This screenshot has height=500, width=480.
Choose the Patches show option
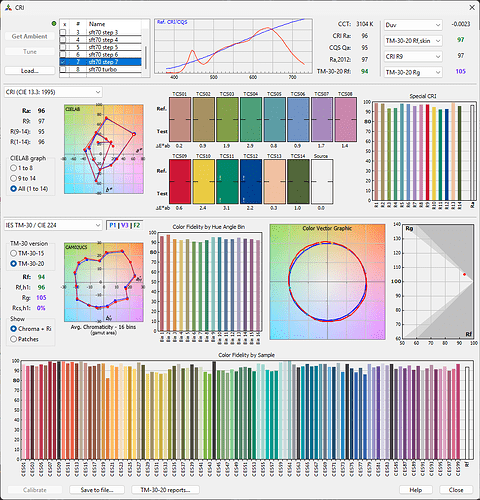[13, 339]
